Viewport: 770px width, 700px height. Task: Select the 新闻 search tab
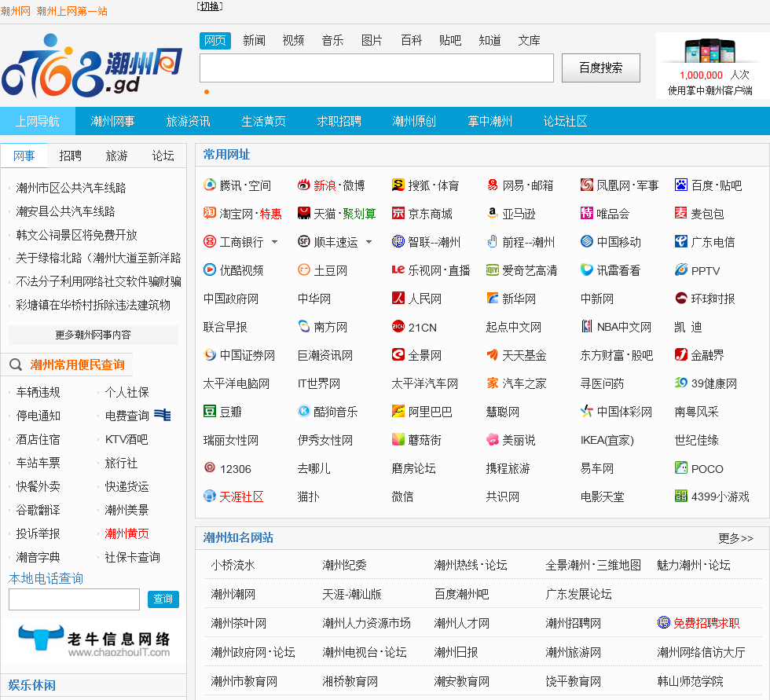tap(254, 40)
